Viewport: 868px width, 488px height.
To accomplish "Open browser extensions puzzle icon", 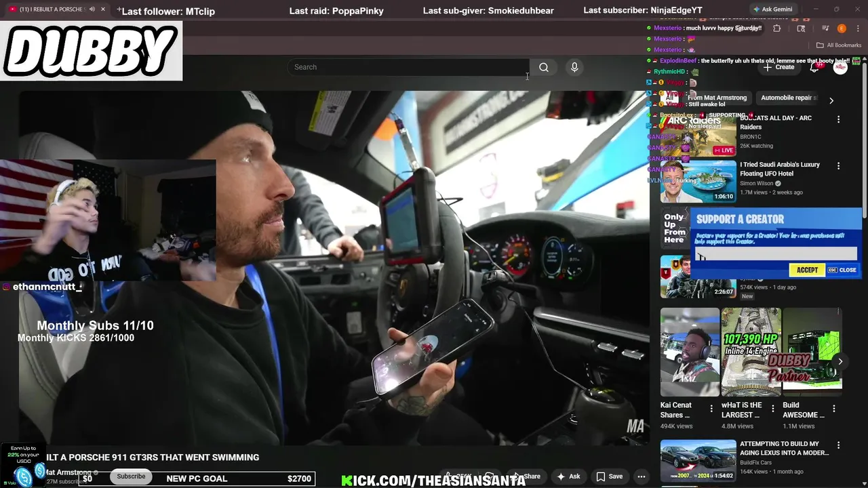I will point(776,28).
